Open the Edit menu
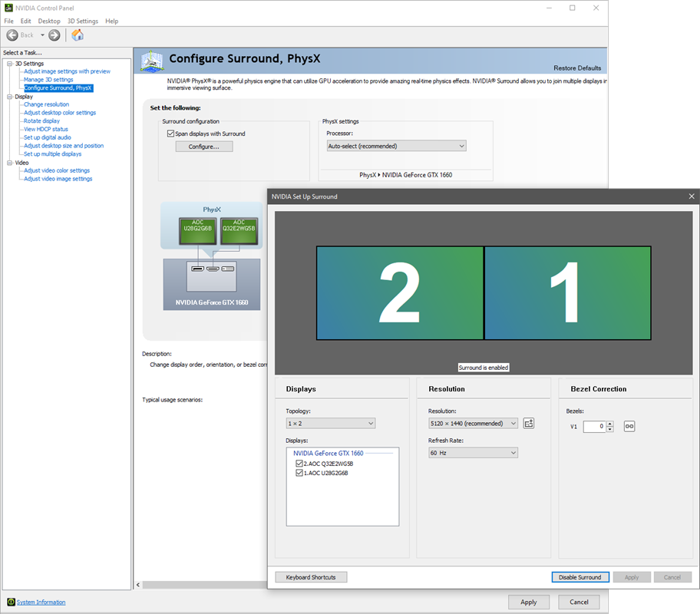 [x=25, y=21]
